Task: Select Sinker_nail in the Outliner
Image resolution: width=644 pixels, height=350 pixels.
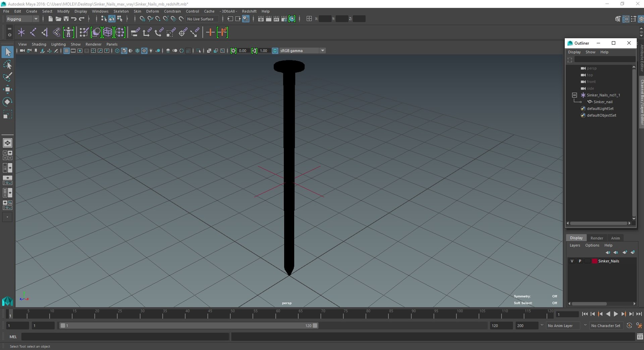Action: [x=603, y=102]
